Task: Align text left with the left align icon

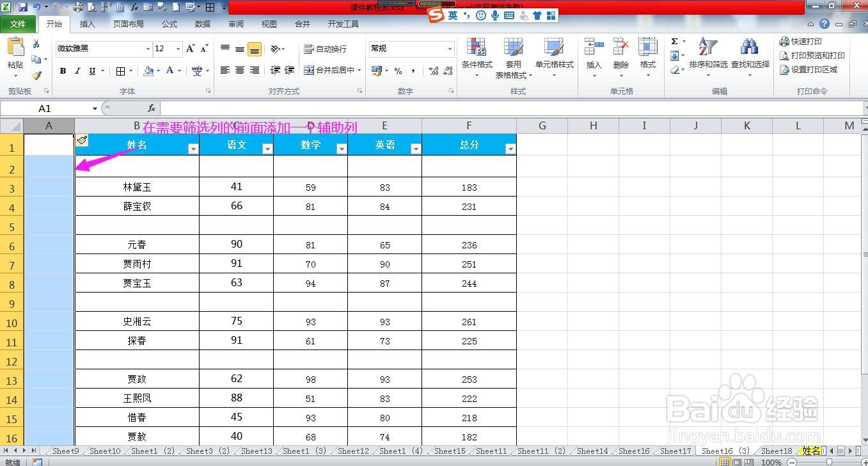Action: 225,70
